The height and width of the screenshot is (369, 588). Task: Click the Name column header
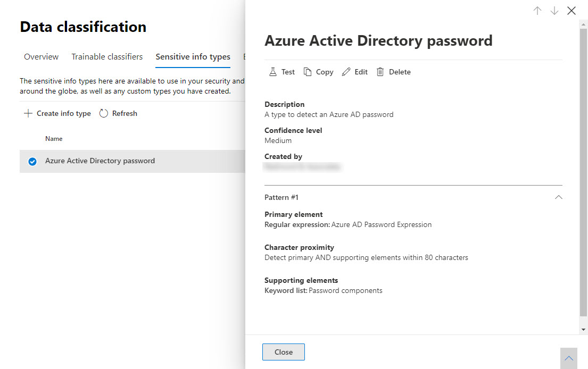54,138
